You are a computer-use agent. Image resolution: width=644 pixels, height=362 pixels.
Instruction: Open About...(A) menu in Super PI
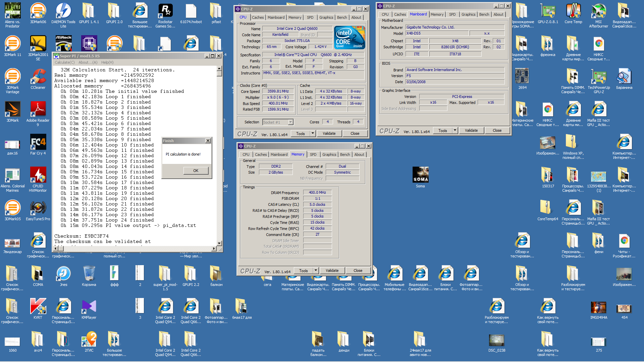pos(88,62)
